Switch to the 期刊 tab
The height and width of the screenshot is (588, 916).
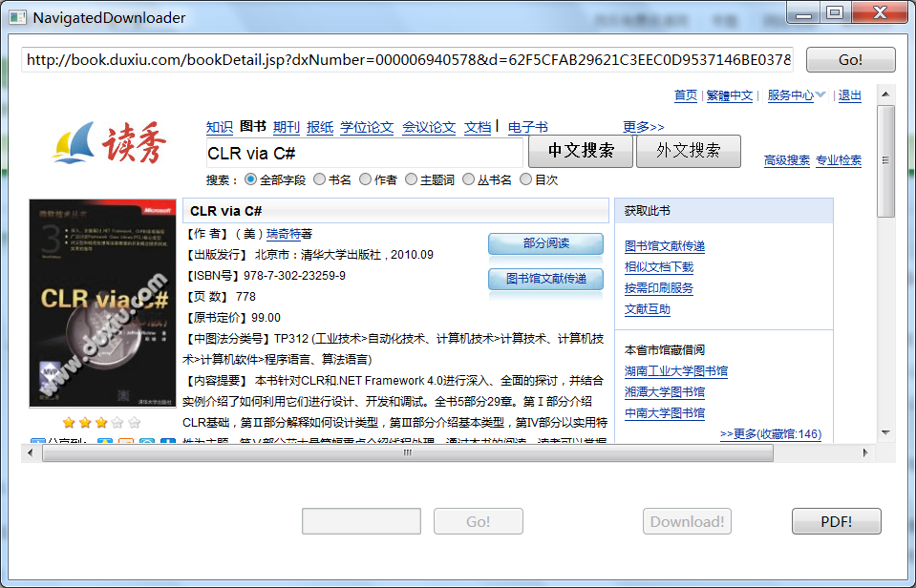click(287, 127)
